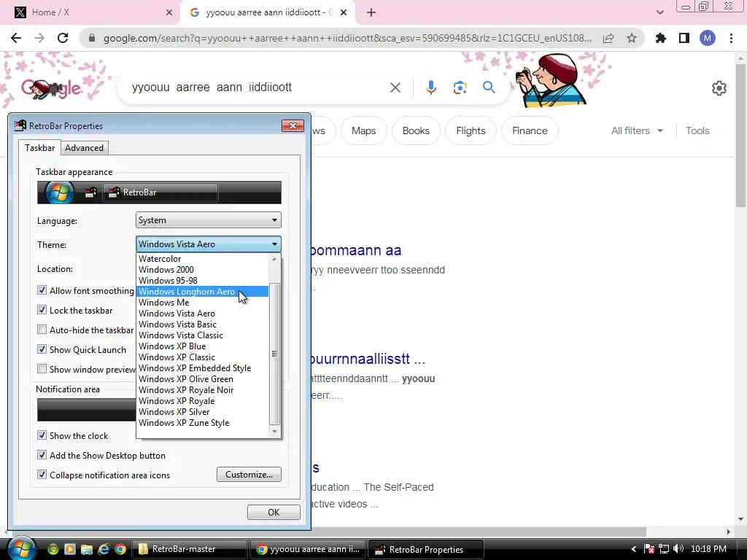Viewport: 747px width, 560px height.
Task: Collapse the Theme dropdown via its arrow
Action: (x=274, y=244)
